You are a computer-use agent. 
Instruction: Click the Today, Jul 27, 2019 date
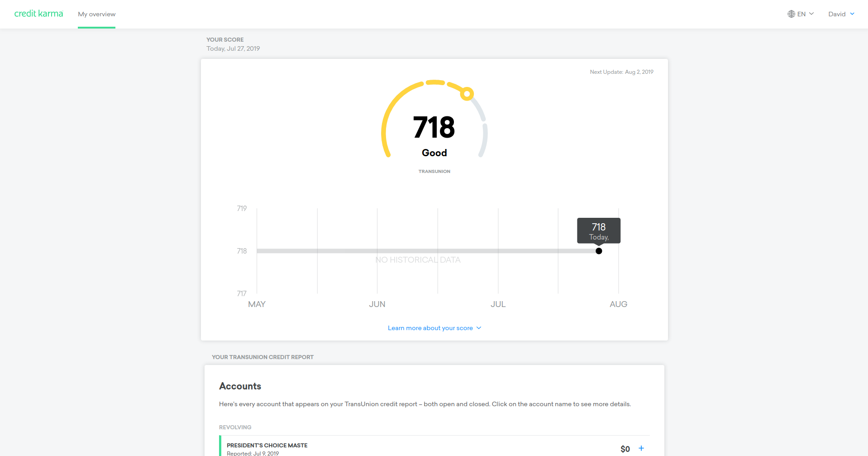(233, 48)
